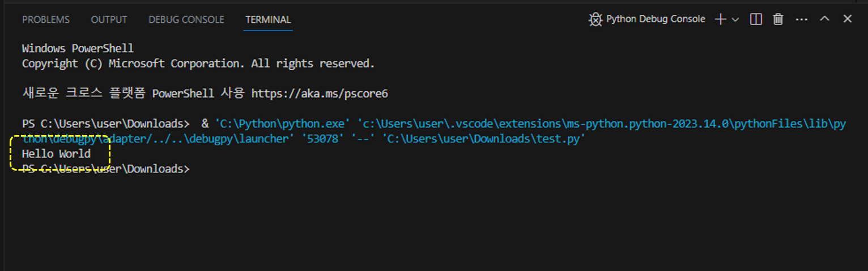Click the last PS prompt to focus input
This screenshot has height=271, width=868.
point(106,169)
